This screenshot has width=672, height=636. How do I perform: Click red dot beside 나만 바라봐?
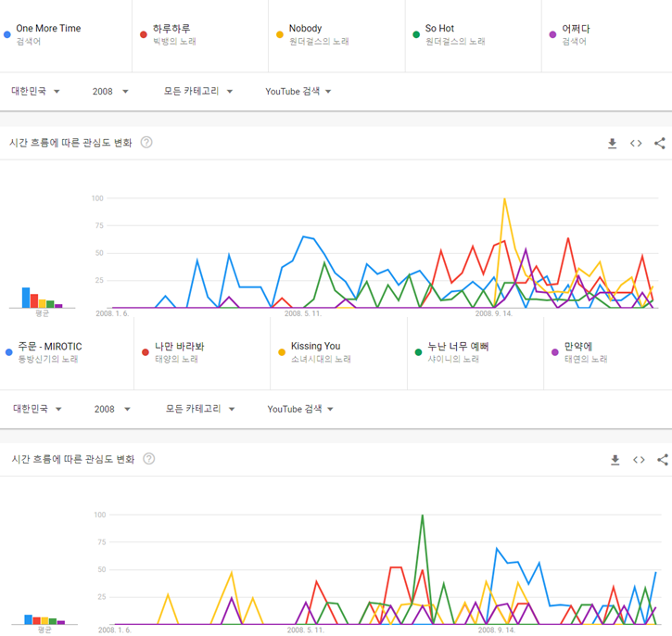[x=146, y=352]
